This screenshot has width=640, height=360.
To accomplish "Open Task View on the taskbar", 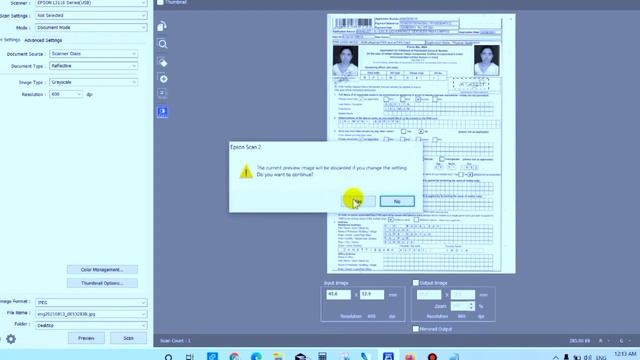I will tap(189, 356).
